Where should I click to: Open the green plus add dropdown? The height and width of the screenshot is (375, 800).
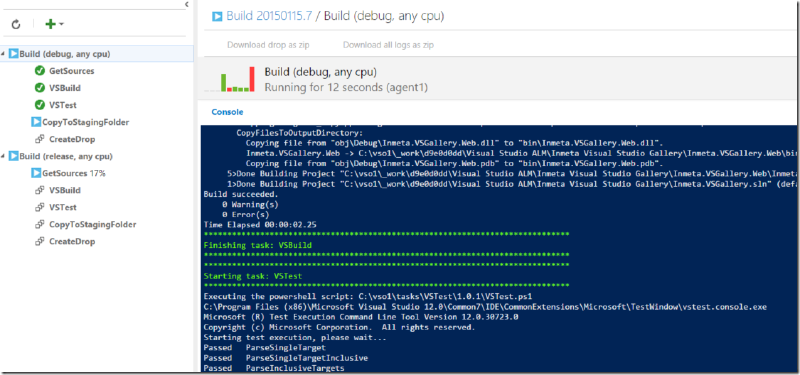[54, 24]
